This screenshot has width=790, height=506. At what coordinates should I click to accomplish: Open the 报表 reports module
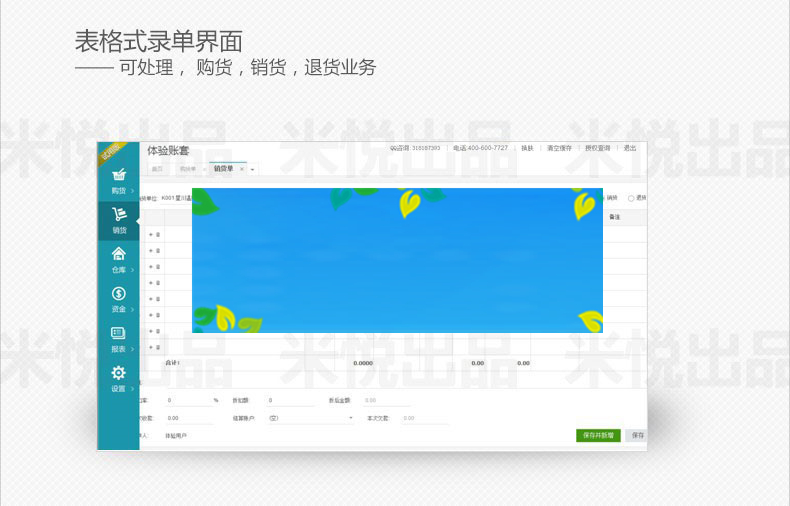pos(118,339)
